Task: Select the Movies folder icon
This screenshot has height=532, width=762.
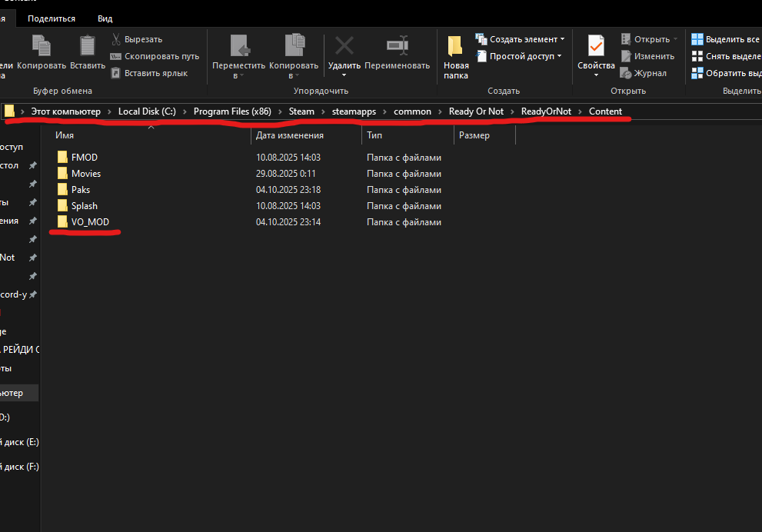Action: click(63, 174)
